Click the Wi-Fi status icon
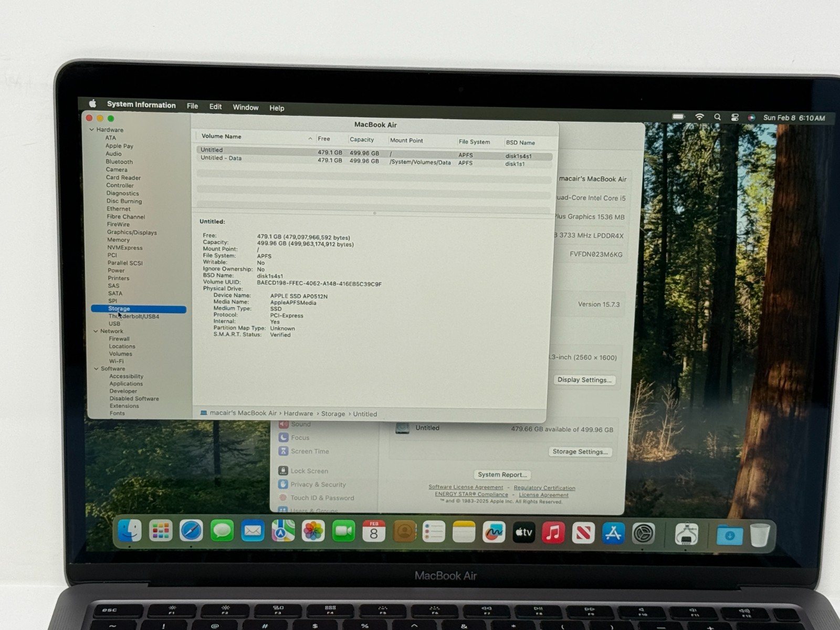 [699, 117]
